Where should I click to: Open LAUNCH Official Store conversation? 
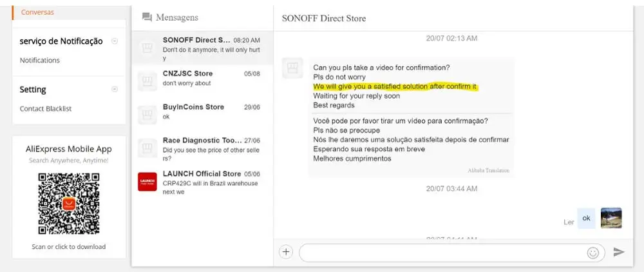pos(202,182)
